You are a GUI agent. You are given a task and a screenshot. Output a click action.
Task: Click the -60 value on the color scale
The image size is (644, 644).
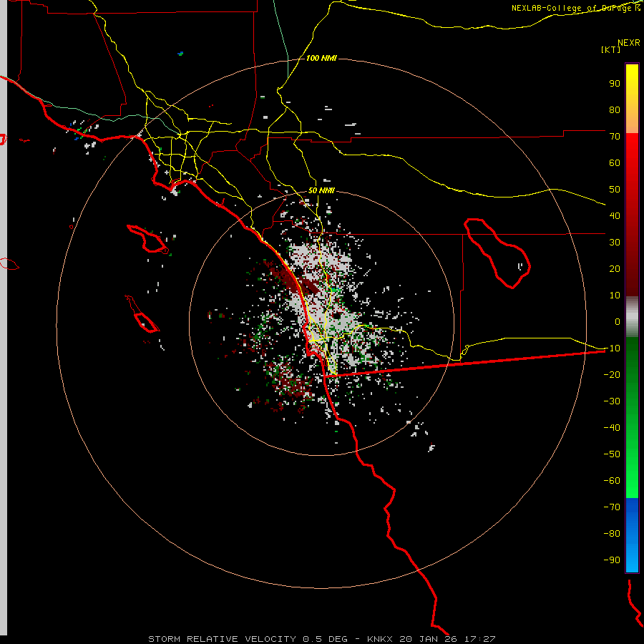[x=612, y=481]
